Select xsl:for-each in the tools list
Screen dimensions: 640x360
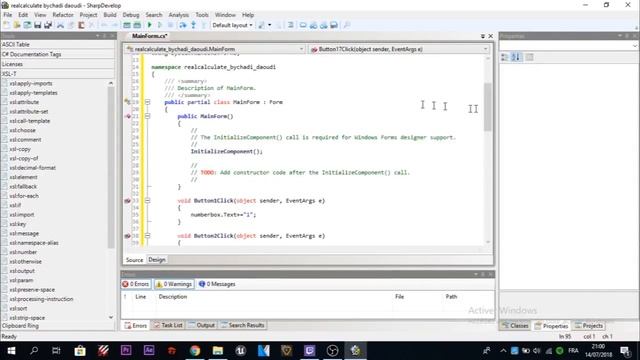pos(24,196)
